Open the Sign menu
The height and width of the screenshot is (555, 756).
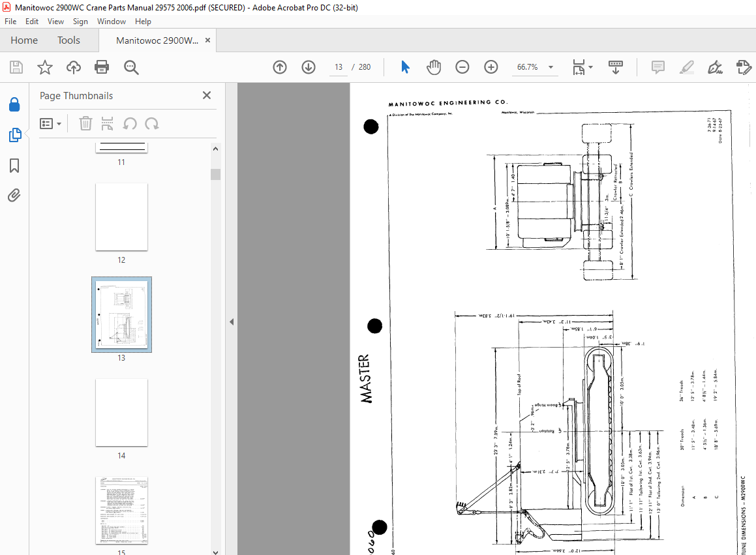click(80, 22)
